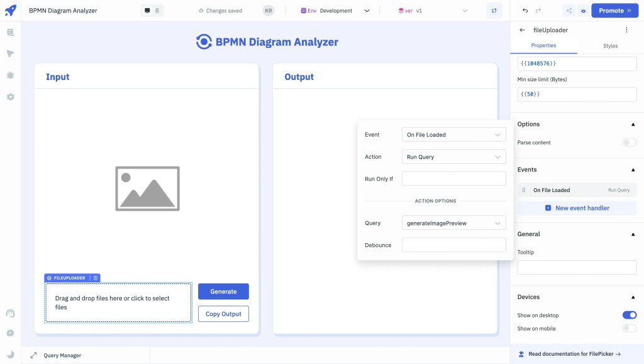644x364 pixels.
Task: Select the Properties tab
Action: click(x=543, y=45)
